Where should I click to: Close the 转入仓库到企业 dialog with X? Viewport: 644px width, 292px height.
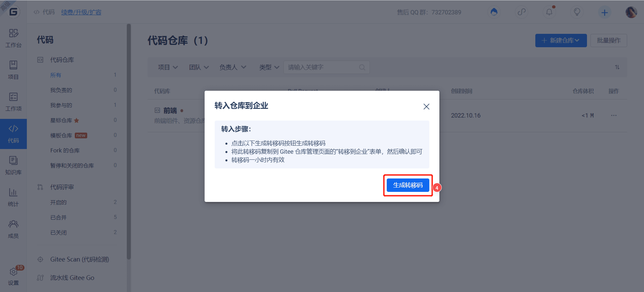(426, 106)
